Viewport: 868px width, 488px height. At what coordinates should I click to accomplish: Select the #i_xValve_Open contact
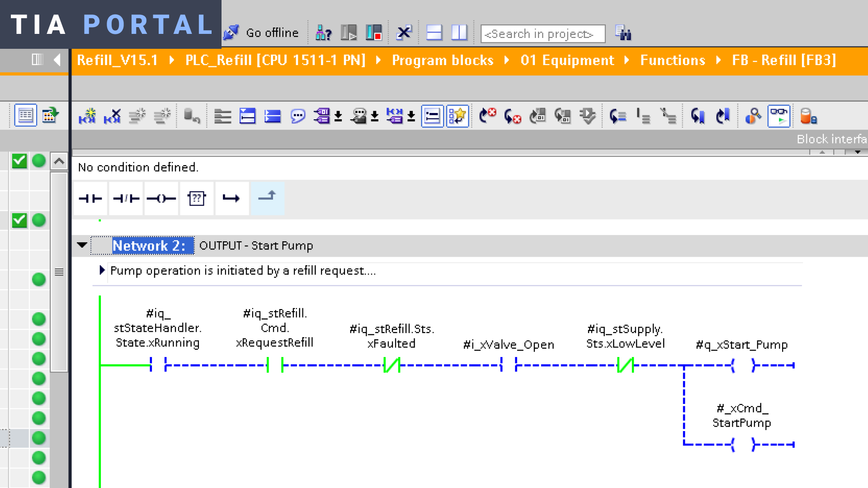[509, 365]
